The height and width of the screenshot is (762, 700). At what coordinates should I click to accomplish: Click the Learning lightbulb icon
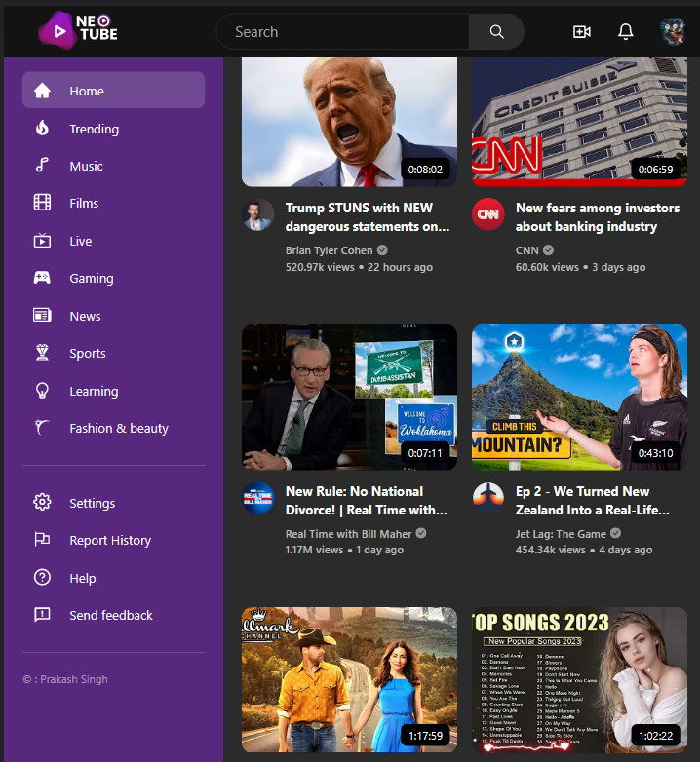coord(42,390)
